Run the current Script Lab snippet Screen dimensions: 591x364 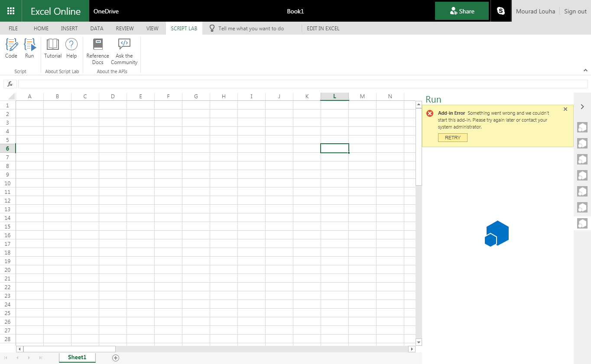pos(29,48)
